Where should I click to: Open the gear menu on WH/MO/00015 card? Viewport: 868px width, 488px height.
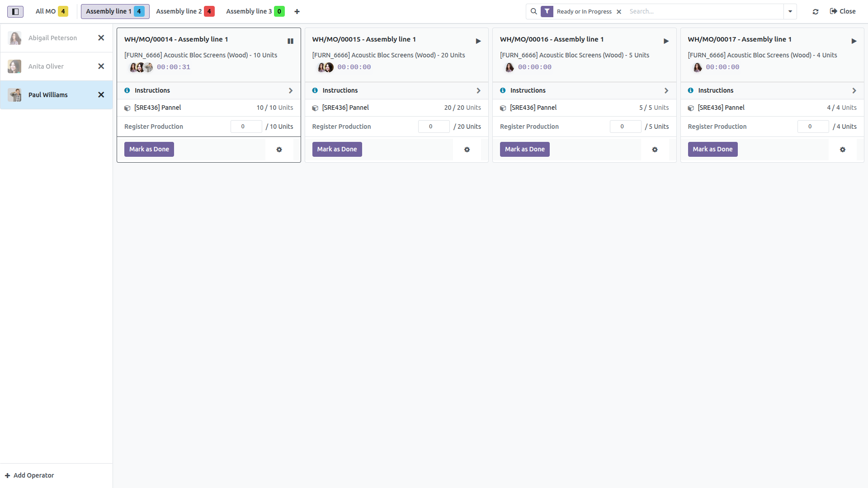[x=467, y=150]
